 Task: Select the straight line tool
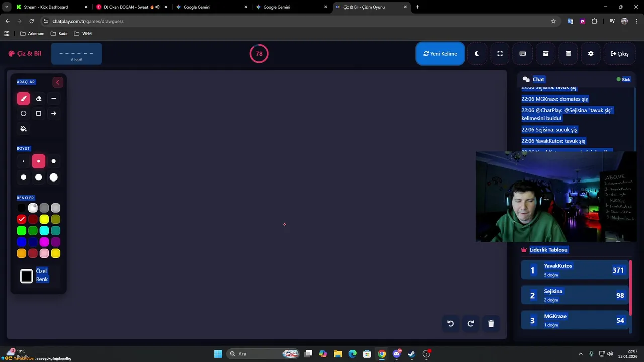coord(54,98)
